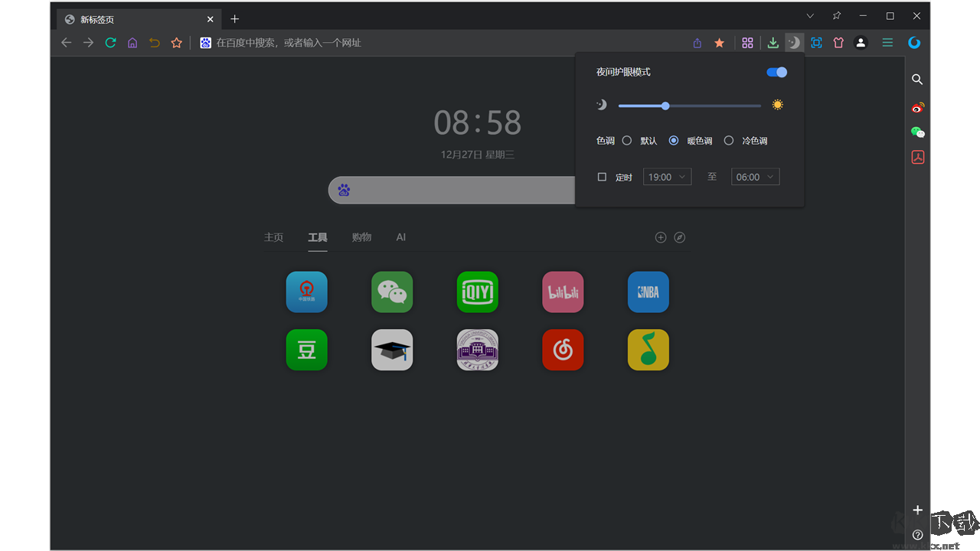
Task: Launch the bilibili shortcut
Action: [563, 292]
